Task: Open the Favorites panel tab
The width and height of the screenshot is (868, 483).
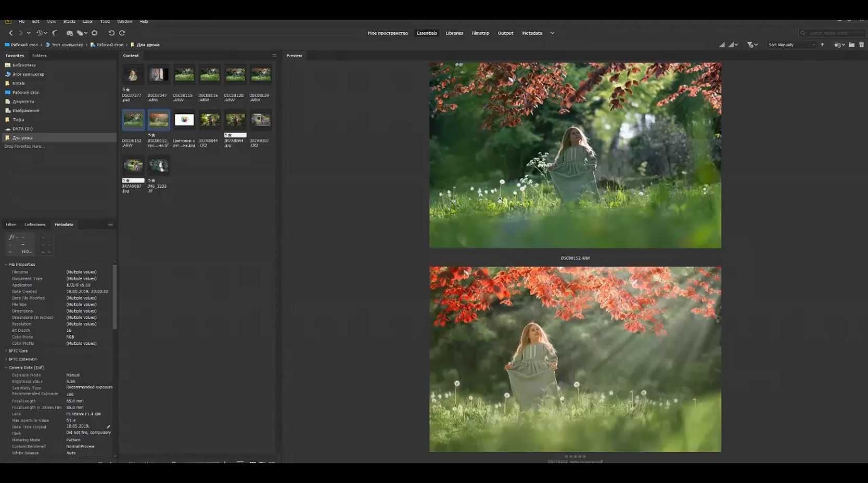Action: (15, 56)
